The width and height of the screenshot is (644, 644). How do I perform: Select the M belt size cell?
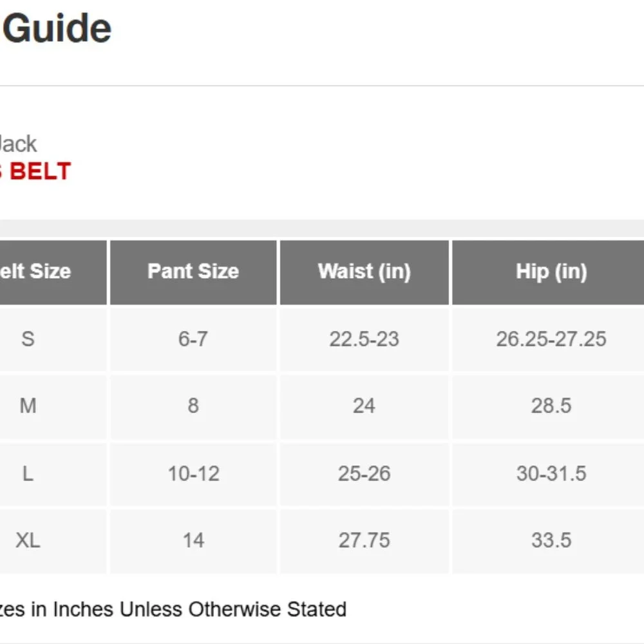coord(53,406)
